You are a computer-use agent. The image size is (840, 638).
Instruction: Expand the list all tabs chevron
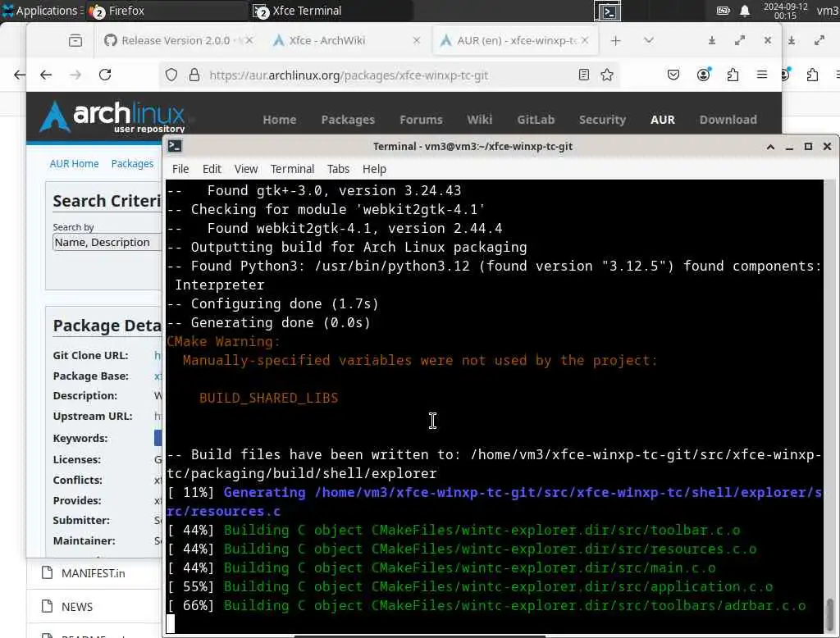point(649,41)
